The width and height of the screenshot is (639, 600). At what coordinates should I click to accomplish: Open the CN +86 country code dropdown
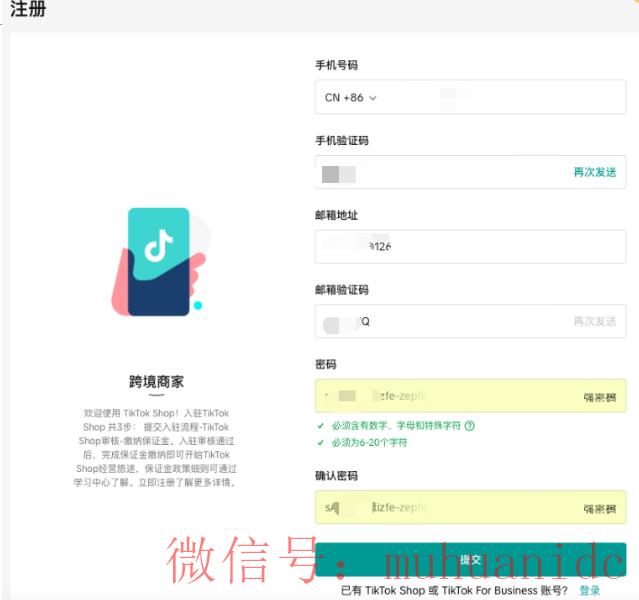click(x=350, y=98)
